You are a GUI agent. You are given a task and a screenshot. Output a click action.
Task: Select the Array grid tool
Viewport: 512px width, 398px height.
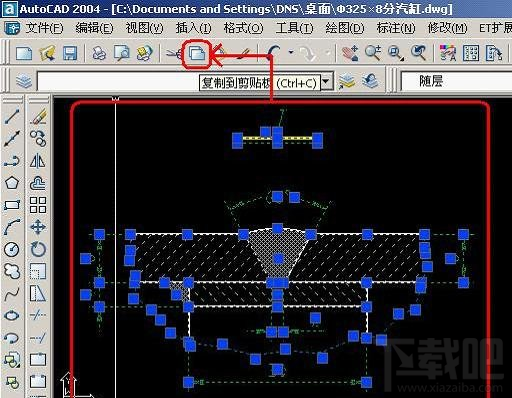pyautogui.click(x=38, y=205)
